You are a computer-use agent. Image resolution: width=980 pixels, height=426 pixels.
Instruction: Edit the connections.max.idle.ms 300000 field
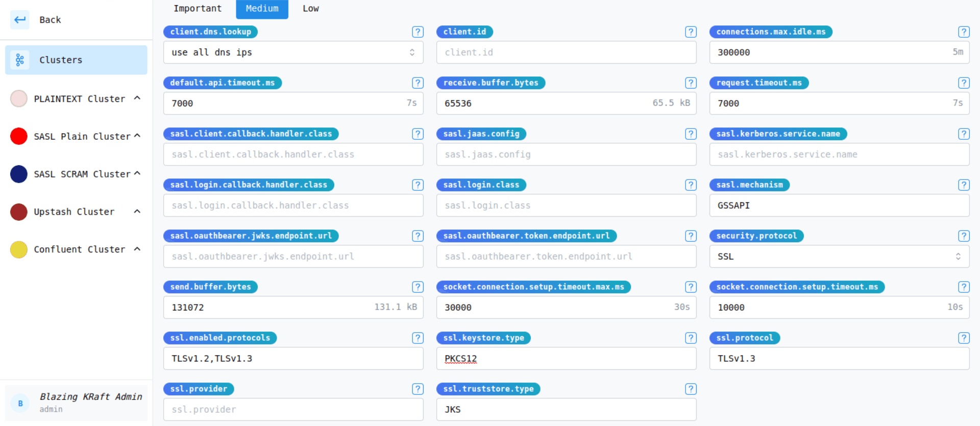pos(840,52)
